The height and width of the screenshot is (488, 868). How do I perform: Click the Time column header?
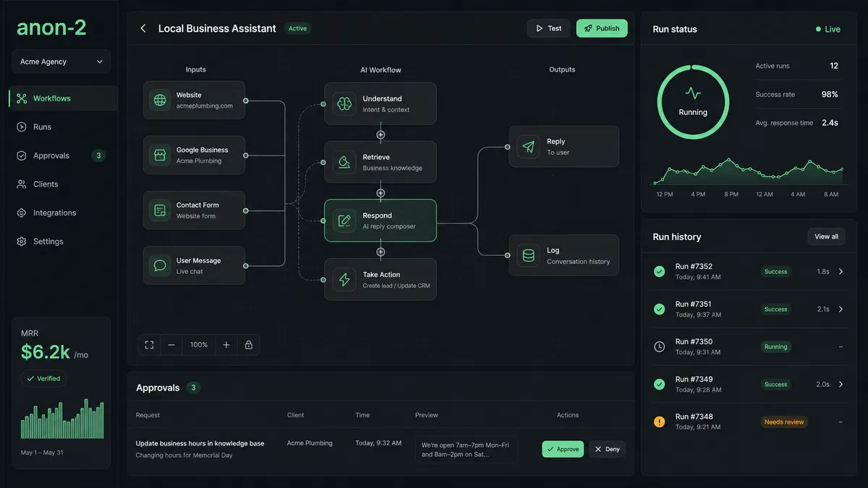point(362,415)
